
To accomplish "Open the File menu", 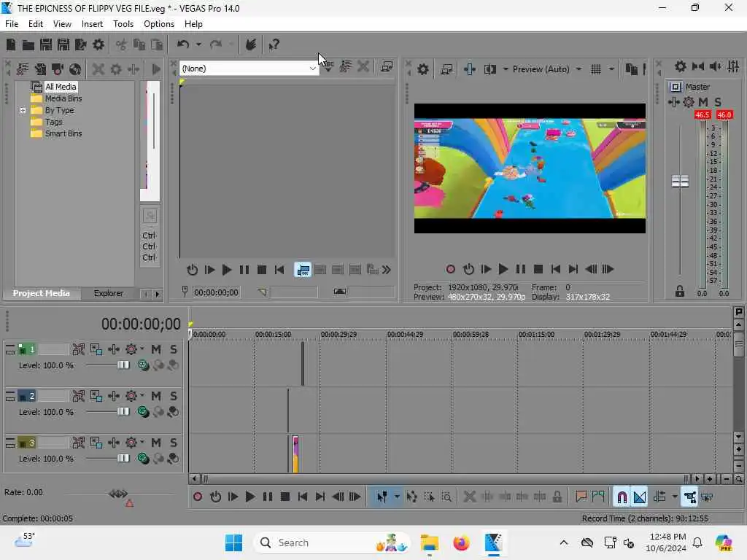I will click(12, 24).
